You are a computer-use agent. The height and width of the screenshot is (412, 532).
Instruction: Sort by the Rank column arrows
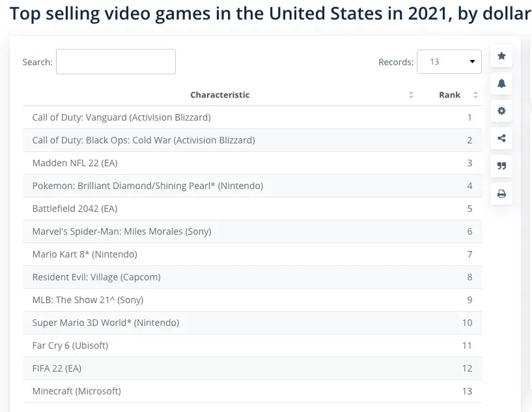point(475,95)
